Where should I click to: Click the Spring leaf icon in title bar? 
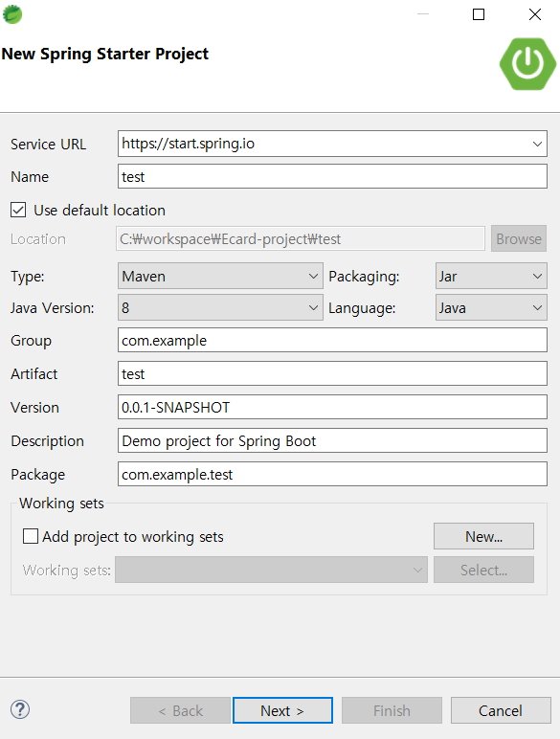12,14
